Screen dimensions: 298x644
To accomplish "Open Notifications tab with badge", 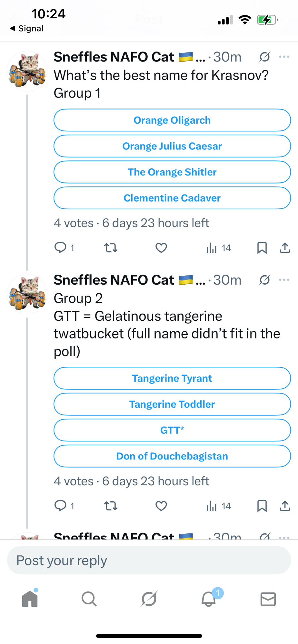I will (x=209, y=599).
